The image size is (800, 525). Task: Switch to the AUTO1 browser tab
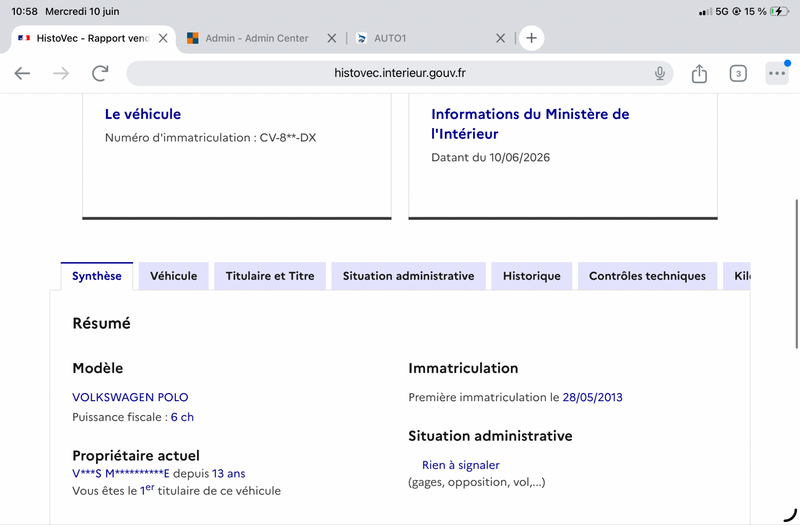pyautogui.click(x=390, y=38)
